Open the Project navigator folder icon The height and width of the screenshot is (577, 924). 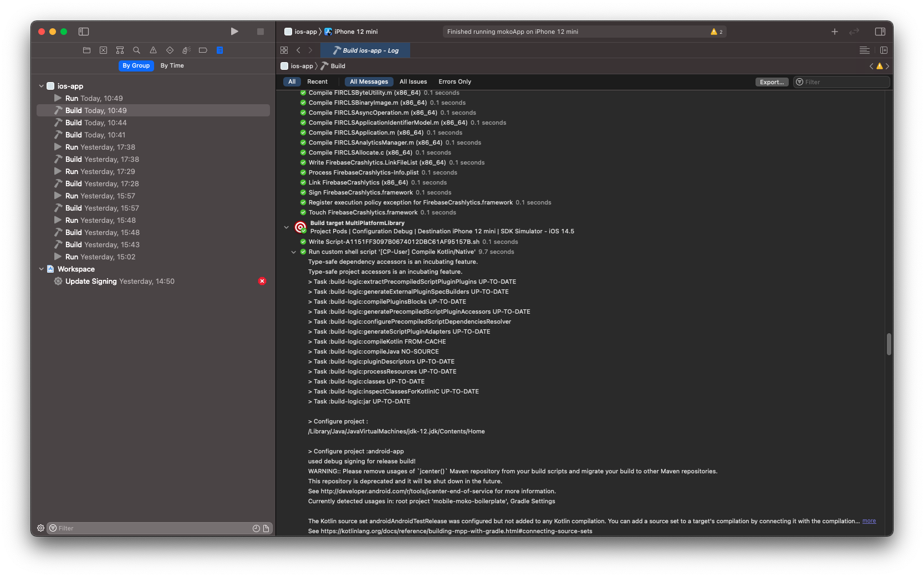point(86,50)
